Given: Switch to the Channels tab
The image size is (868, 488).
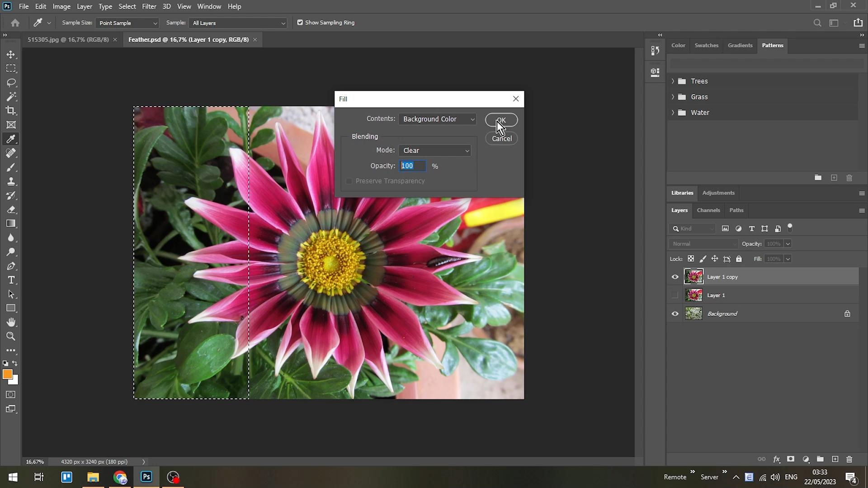Looking at the screenshot, I should 708,210.
